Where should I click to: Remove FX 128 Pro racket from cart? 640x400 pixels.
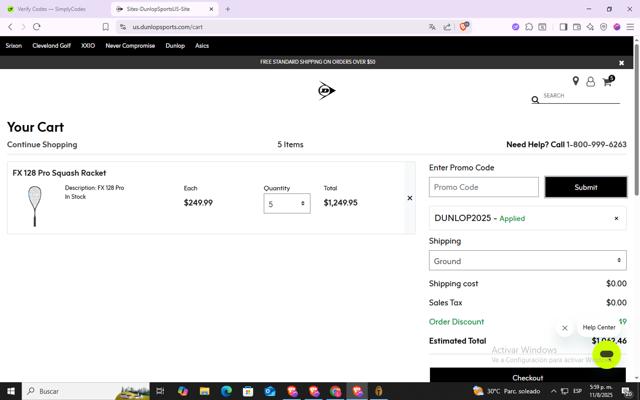coord(410,198)
